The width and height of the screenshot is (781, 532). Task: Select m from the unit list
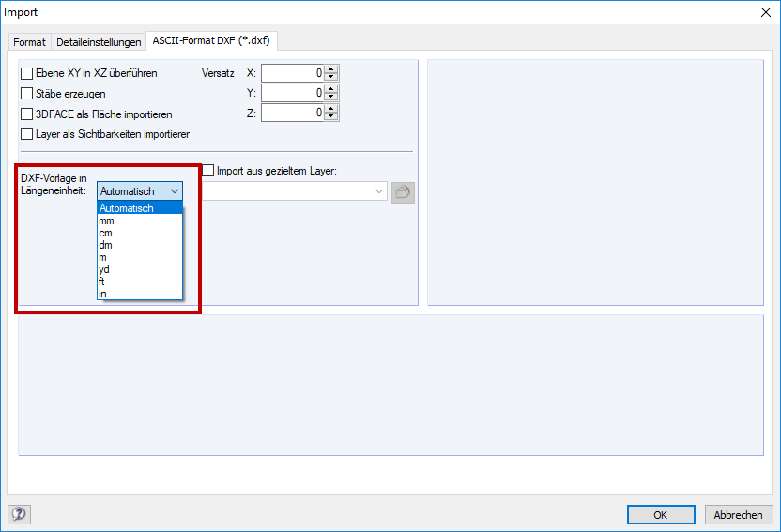click(140, 257)
